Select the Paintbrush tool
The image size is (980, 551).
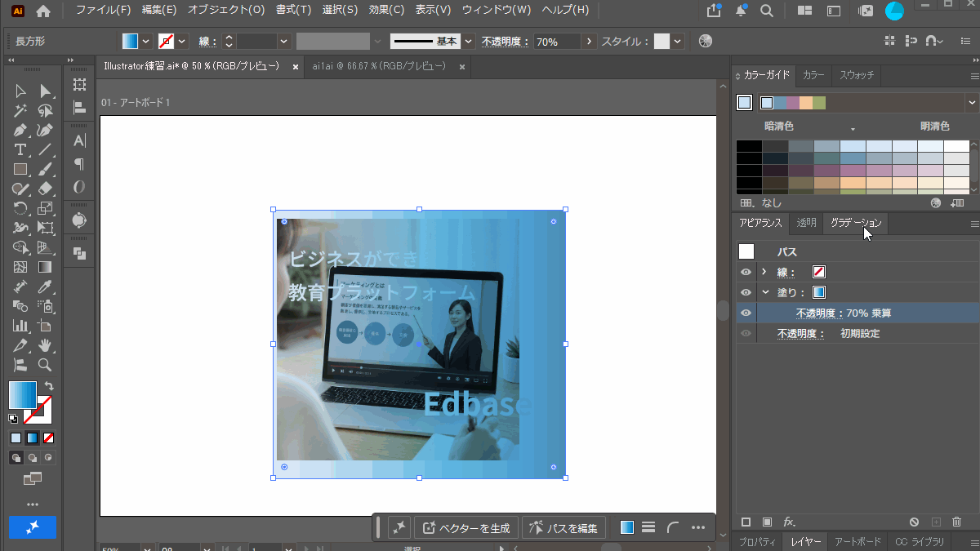[46, 169]
